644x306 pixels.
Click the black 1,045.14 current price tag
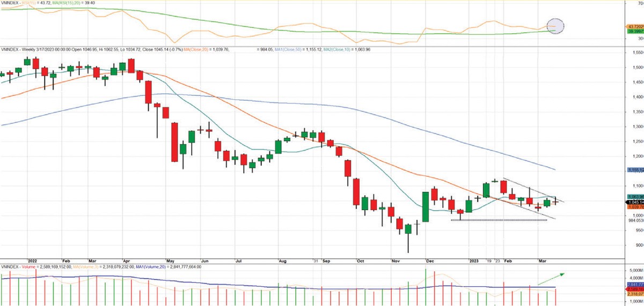(634, 202)
